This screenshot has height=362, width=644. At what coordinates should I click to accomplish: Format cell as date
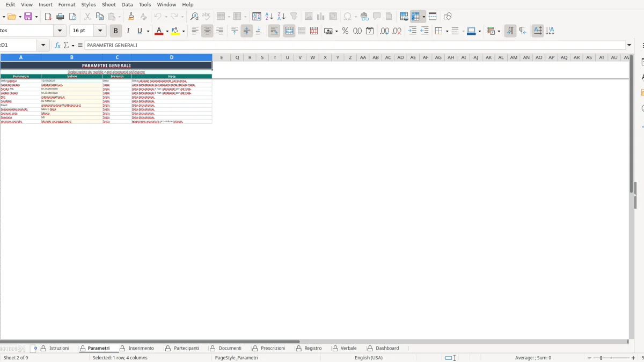370,31
